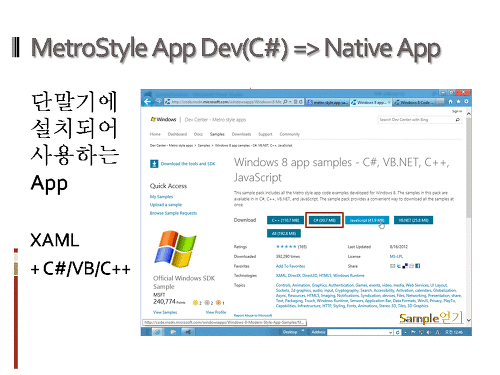Open the Downloads navigation item

pyautogui.click(x=241, y=134)
